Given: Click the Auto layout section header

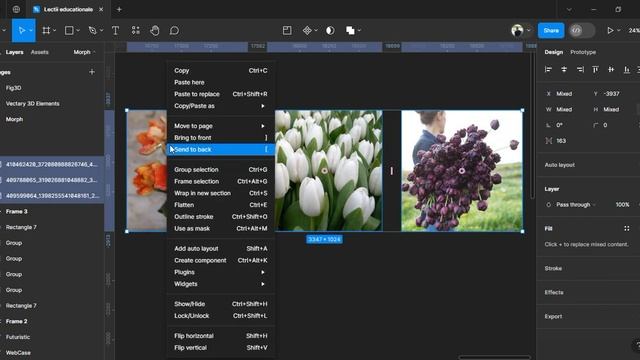Looking at the screenshot, I should (560, 165).
